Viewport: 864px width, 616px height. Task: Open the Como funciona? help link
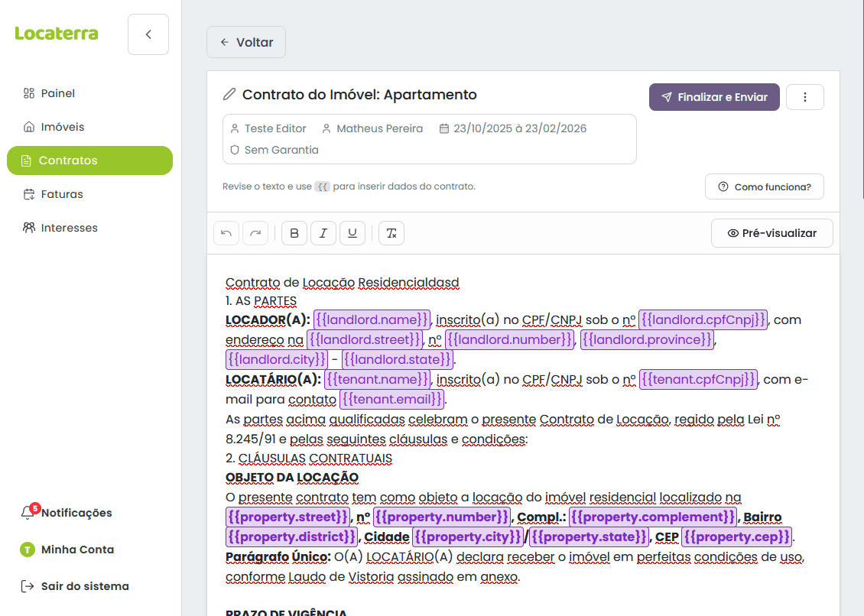tap(764, 186)
